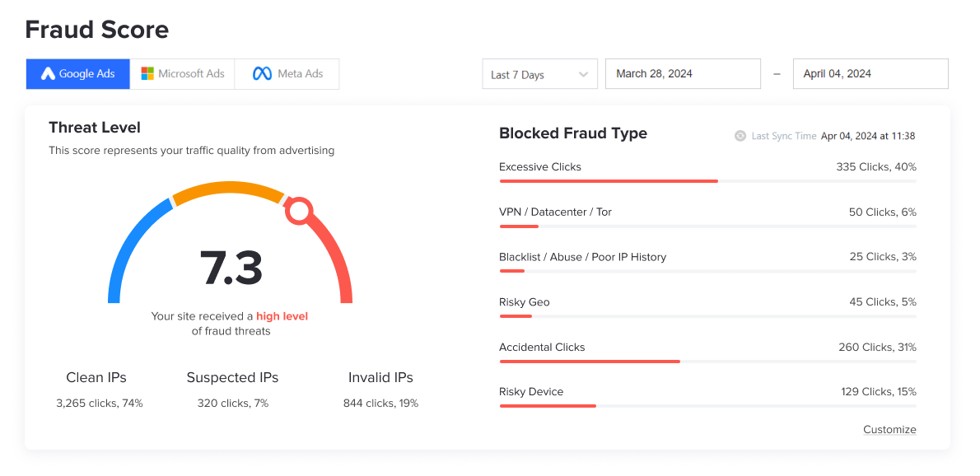Switch to the Microsoft Ads tab
The width and height of the screenshot is (980, 476).
point(182,73)
